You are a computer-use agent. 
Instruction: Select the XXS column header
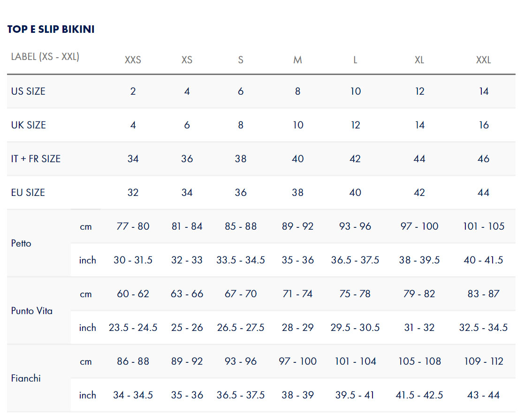133,60
